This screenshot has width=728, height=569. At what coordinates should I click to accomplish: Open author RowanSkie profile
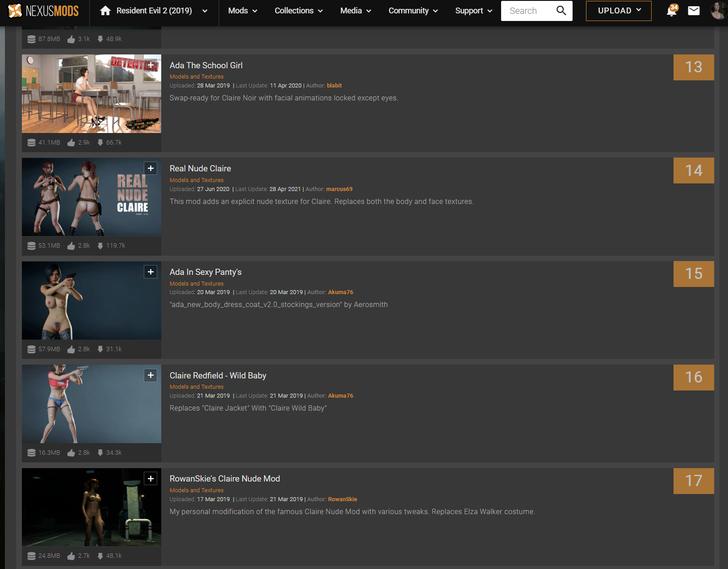(x=343, y=499)
